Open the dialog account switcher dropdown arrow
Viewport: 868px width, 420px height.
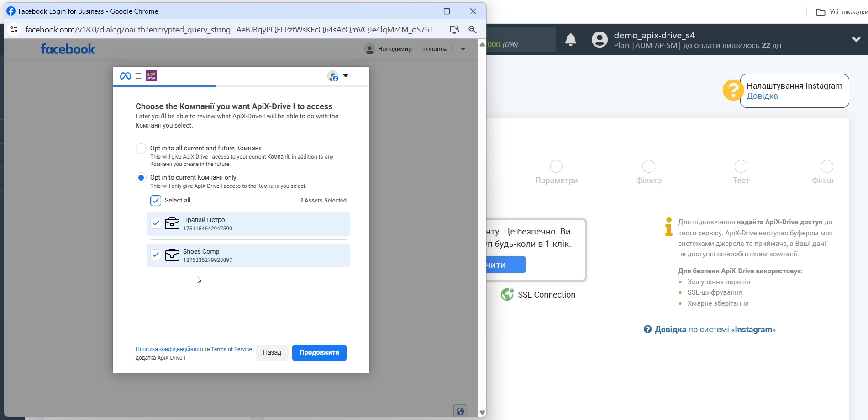pyautogui.click(x=346, y=76)
